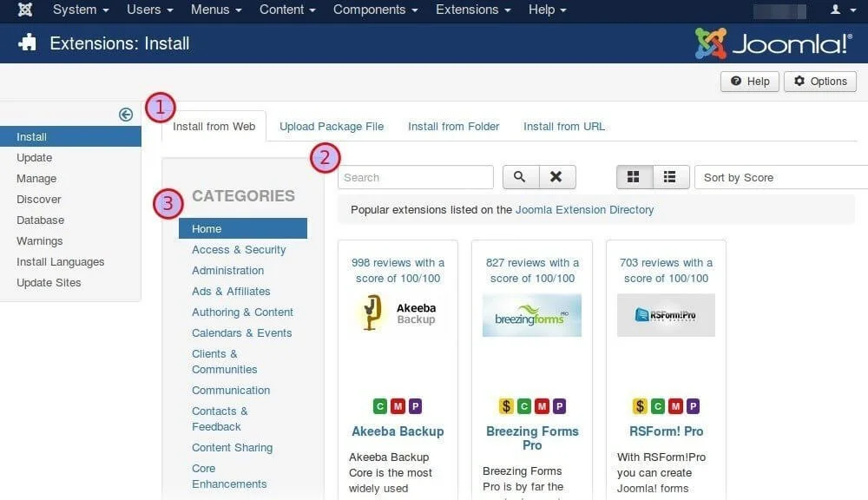868x500 pixels.
Task: Open the Breezing Forms Pro title link
Action: click(x=532, y=438)
